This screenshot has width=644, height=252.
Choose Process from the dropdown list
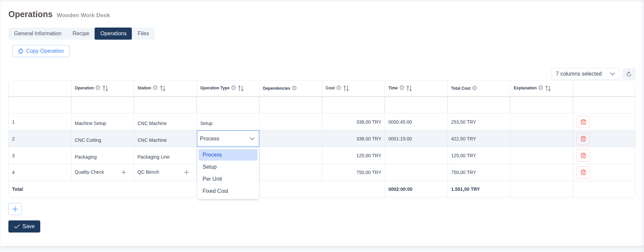click(228, 155)
